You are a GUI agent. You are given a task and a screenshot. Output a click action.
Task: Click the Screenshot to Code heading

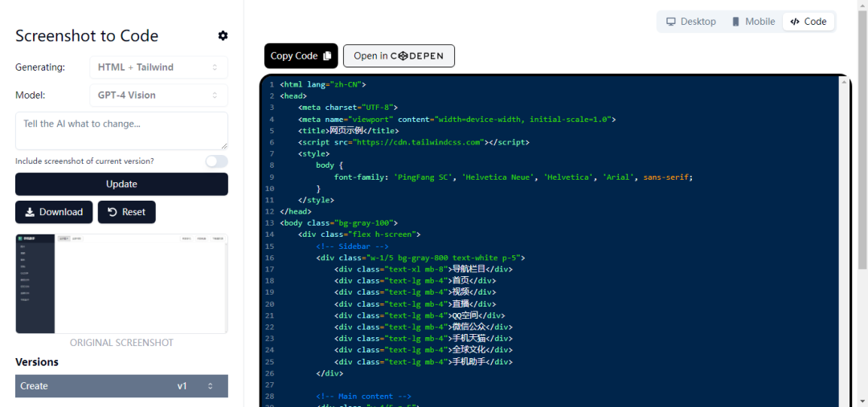tap(87, 36)
